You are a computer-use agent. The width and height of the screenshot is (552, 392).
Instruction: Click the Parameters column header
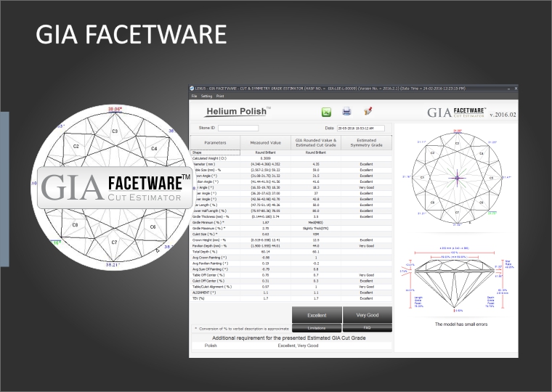tap(215, 142)
